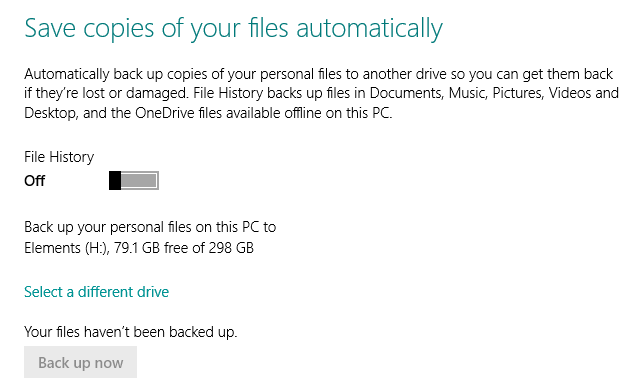Click the 298 GB total capacity text
Viewport: 632px width, 388px height.
pyautogui.click(x=231, y=248)
